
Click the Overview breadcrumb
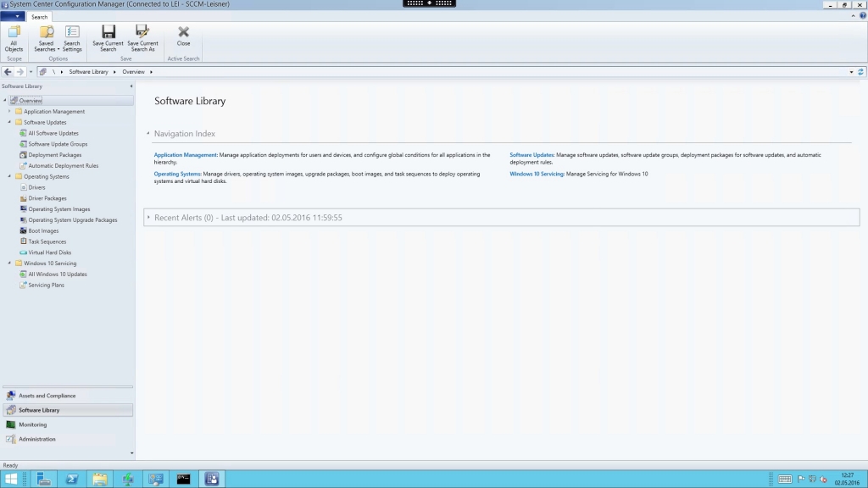133,72
